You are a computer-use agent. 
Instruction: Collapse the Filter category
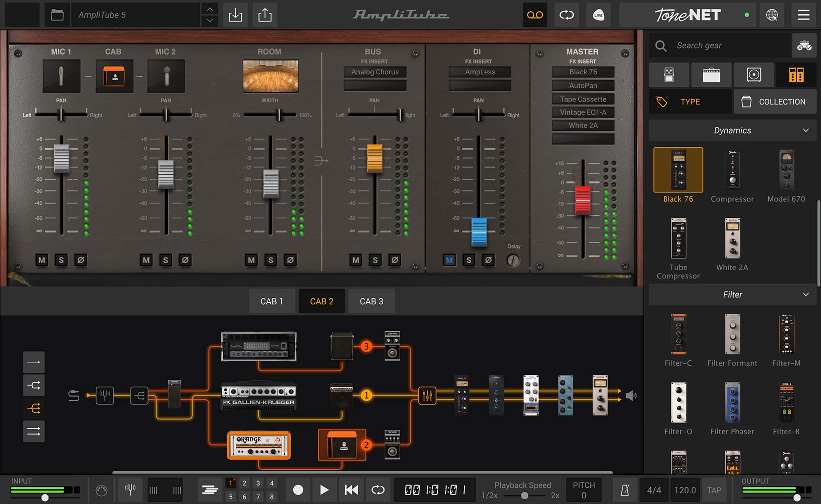click(x=806, y=294)
